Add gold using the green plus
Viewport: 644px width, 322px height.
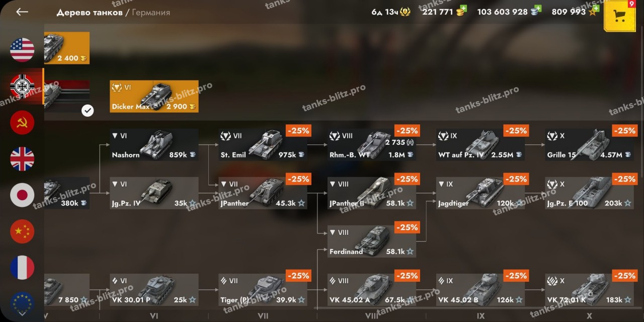463,9
